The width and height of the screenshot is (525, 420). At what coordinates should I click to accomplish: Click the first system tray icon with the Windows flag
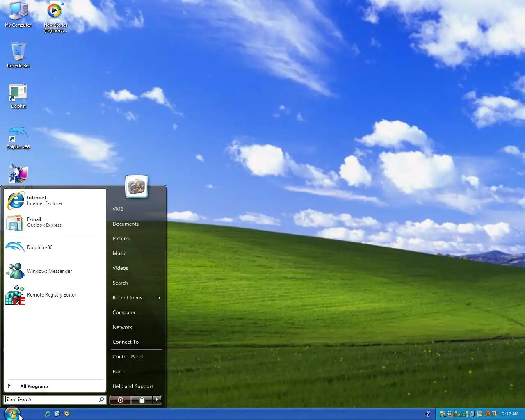tap(443, 414)
